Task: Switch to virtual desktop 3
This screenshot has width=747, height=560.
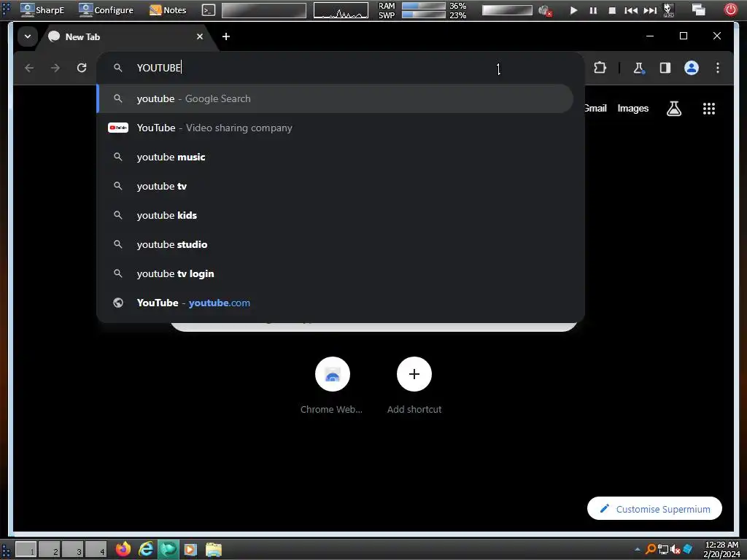Action: coord(72,550)
